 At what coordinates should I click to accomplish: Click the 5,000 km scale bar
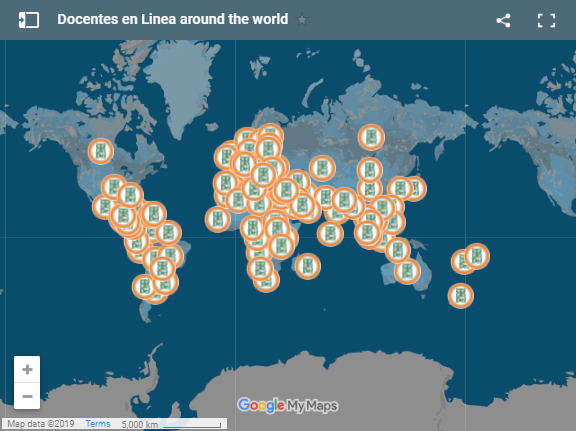171,424
